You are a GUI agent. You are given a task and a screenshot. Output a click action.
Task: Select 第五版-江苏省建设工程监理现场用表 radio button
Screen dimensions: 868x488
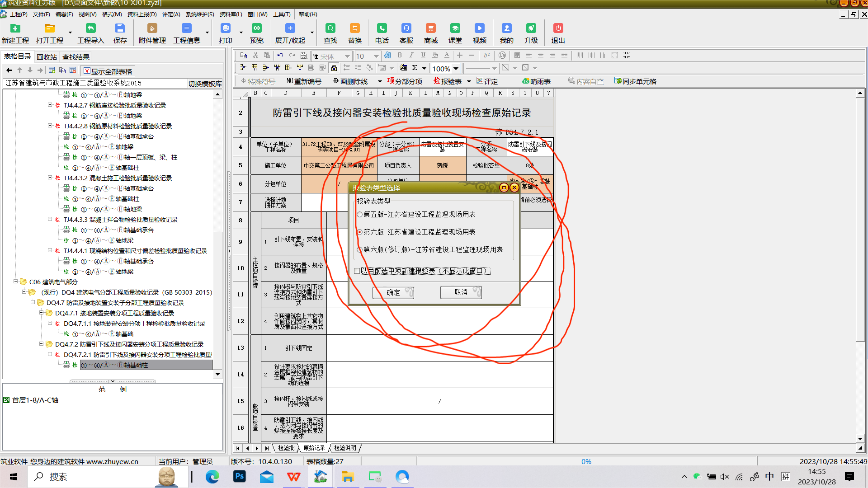coord(360,214)
